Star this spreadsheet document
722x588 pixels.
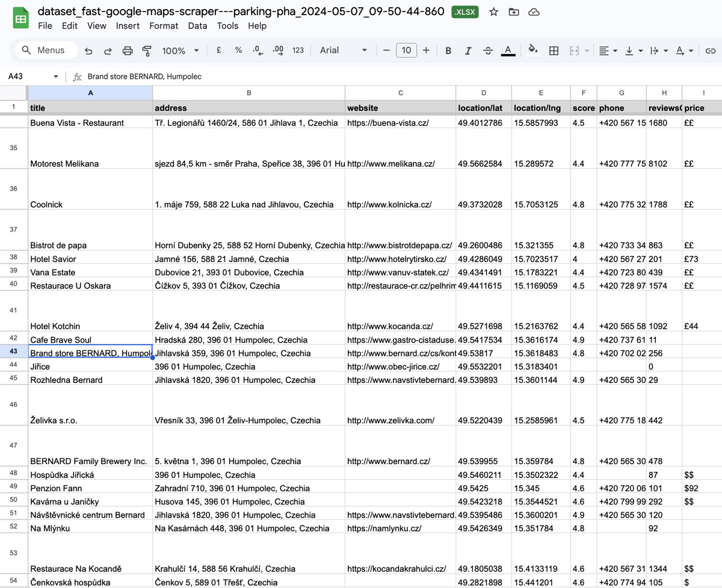point(493,12)
